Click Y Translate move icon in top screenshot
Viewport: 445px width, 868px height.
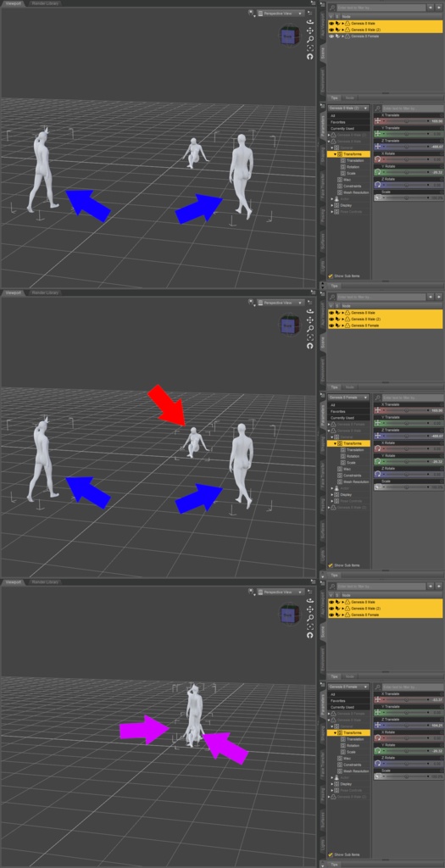coord(378,133)
